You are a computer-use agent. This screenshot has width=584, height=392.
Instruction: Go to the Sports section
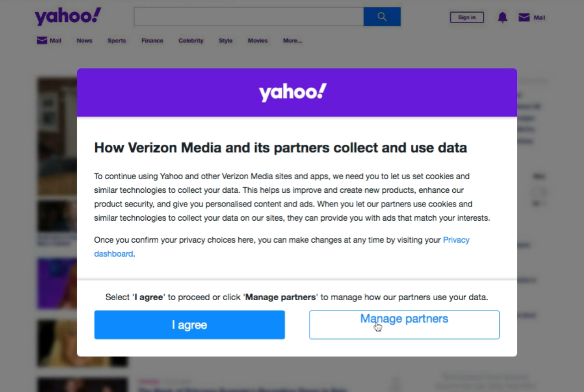coord(117,41)
